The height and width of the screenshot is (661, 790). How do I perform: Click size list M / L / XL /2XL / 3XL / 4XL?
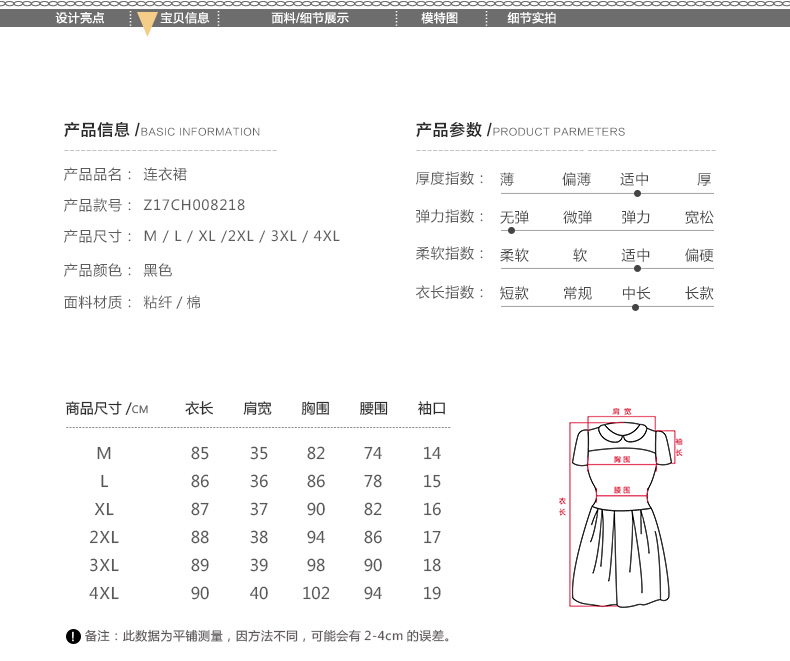click(241, 236)
